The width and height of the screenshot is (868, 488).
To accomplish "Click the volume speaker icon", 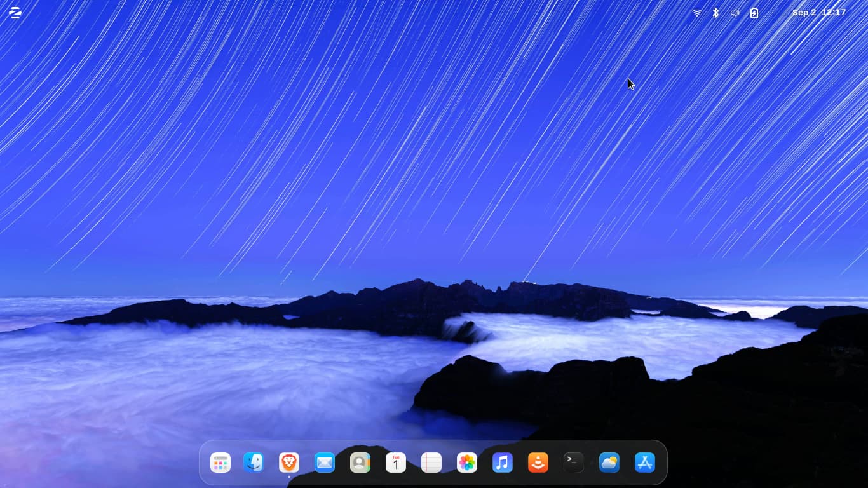I will coord(735,13).
